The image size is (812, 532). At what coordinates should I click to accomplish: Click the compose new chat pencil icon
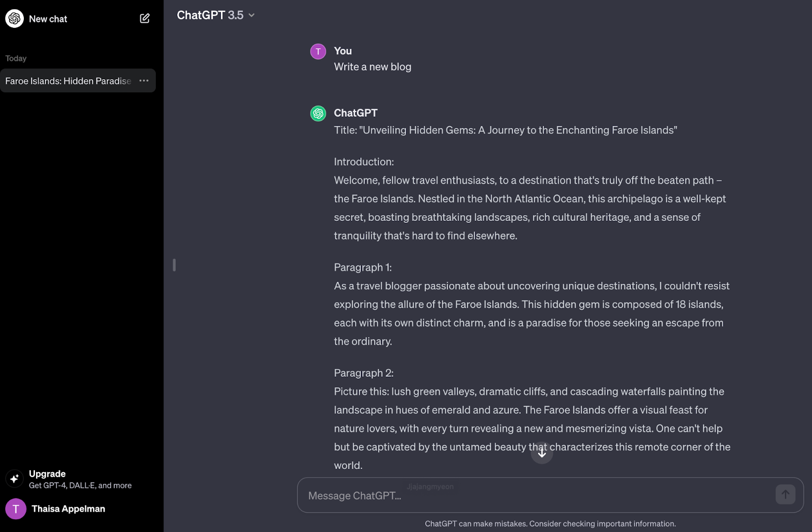coord(145,19)
